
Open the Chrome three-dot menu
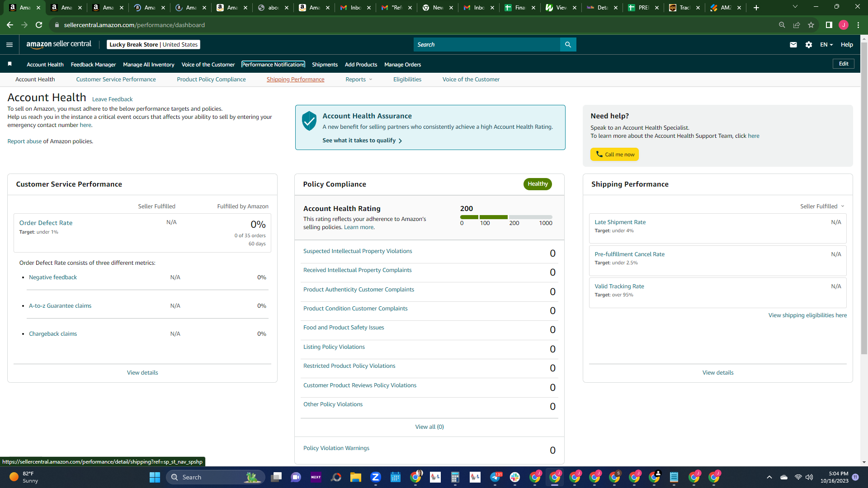pos(858,25)
